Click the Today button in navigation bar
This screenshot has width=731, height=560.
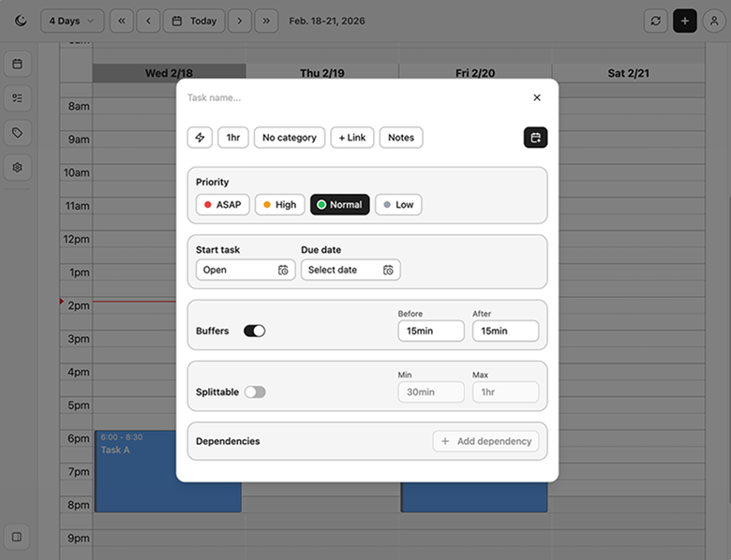(x=194, y=21)
